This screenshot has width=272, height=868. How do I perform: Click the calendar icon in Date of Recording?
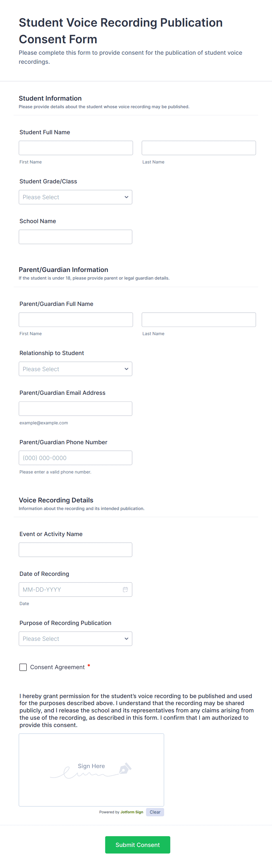click(x=125, y=590)
